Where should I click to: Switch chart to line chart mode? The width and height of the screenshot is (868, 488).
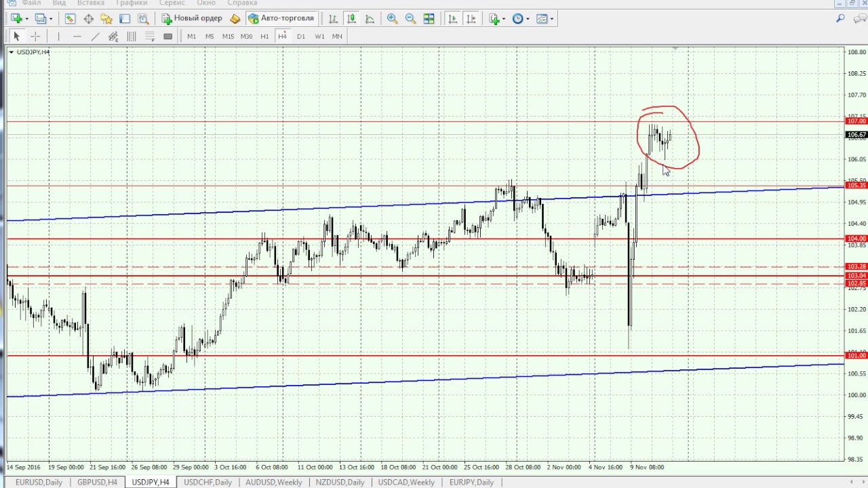[370, 19]
